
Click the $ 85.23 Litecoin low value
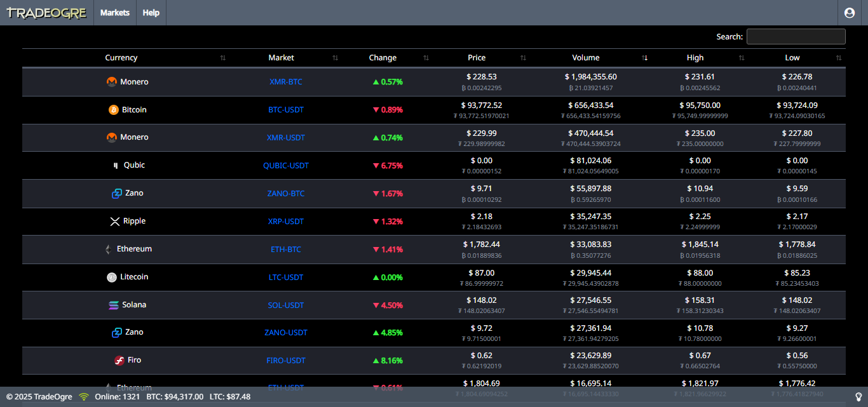pos(797,272)
